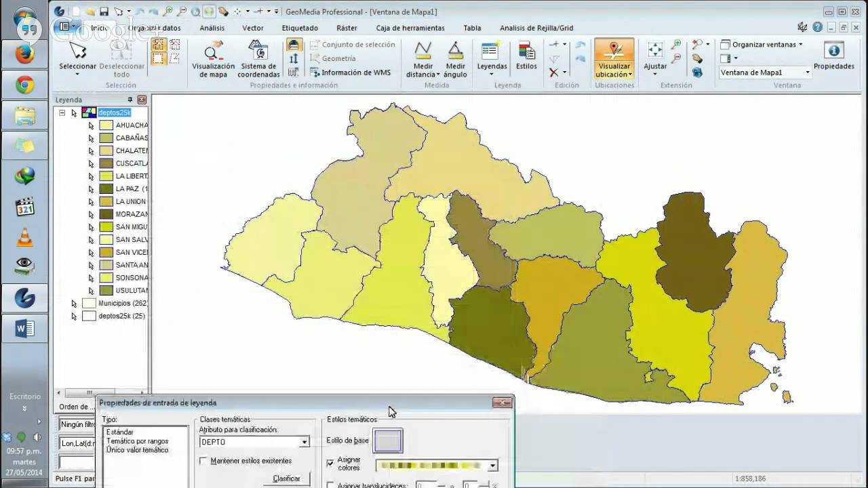The height and width of the screenshot is (488, 868).
Task: Toggle selectability arrow for USULUTAN entry
Action: coord(91,291)
